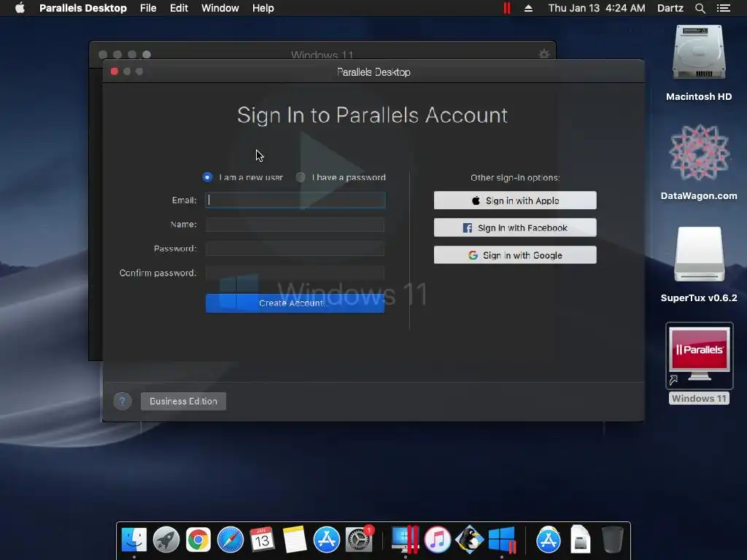Click into the Name field
747x560 pixels.
(x=295, y=225)
